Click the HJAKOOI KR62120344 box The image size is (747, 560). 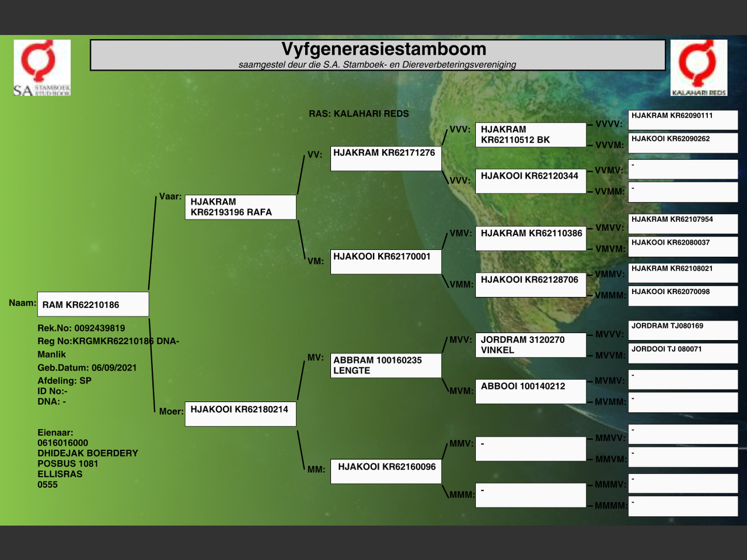pos(530,181)
